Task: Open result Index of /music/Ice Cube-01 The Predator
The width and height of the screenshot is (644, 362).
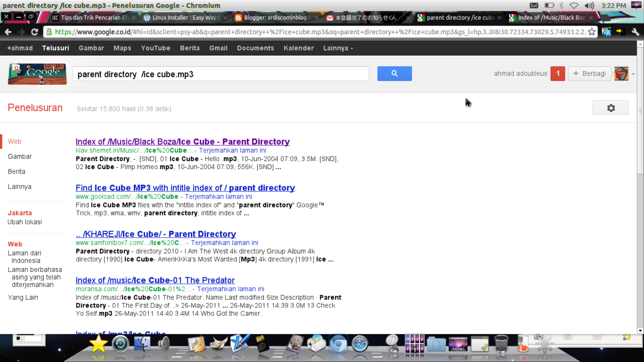Action: point(155,280)
